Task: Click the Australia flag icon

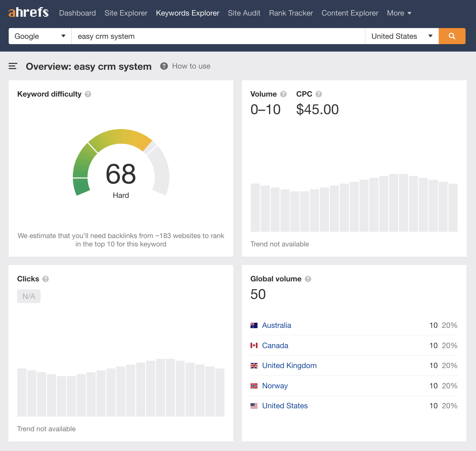Action: pos(254,325)
